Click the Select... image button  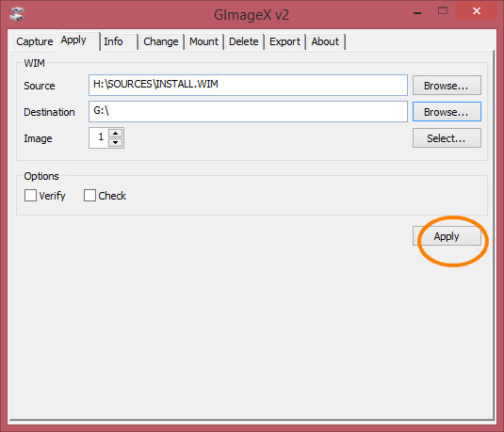pyautogui.click(x=447, y=138)
